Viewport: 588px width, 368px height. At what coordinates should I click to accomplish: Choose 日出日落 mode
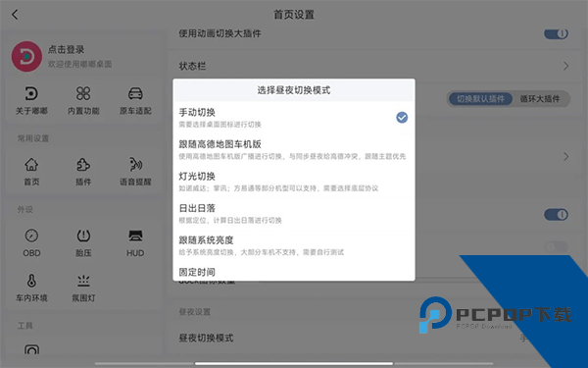pos(294,213)
